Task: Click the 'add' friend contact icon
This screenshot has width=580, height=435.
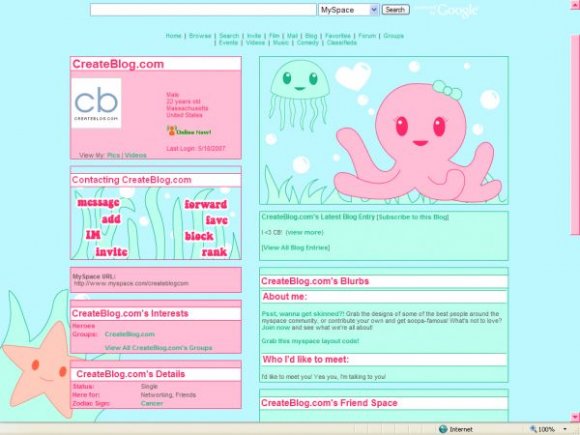Action: (x=111, y=219)
